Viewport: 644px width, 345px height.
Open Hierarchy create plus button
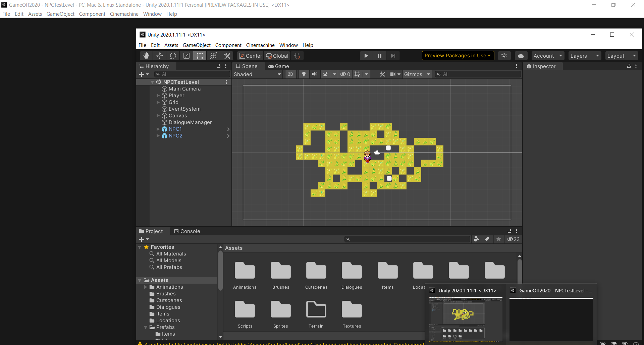point(144,74)
